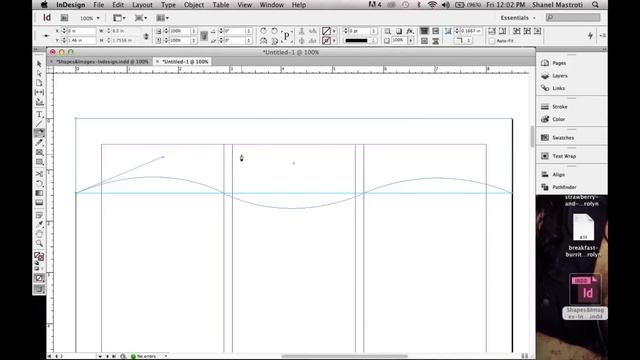Open the View Options dropdown
Viewport: 640px width, 360px height.
click(x=119, y=18)
